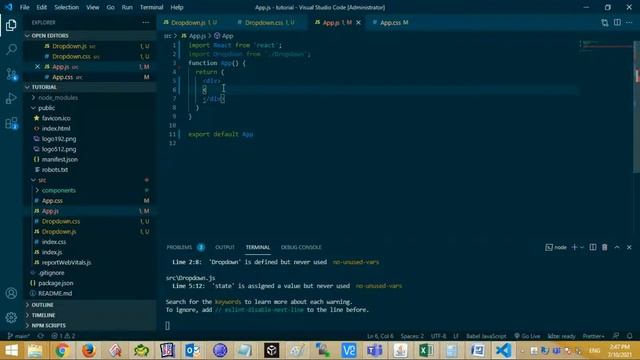This screenshot has height=360, width=640.
Task: Switch to the Dropdown.css editor tab
Action: click(269, 22)
